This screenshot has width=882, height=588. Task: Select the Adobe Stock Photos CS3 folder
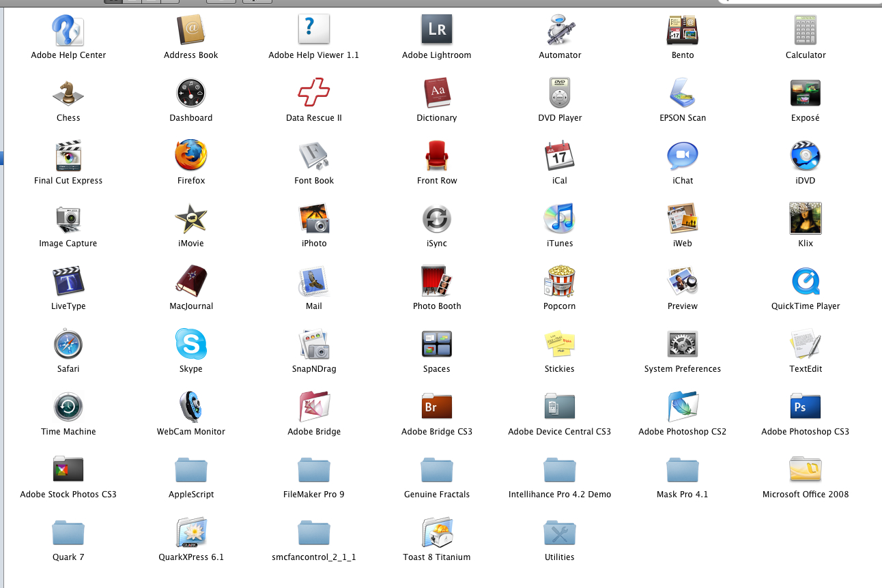[68, 469]
